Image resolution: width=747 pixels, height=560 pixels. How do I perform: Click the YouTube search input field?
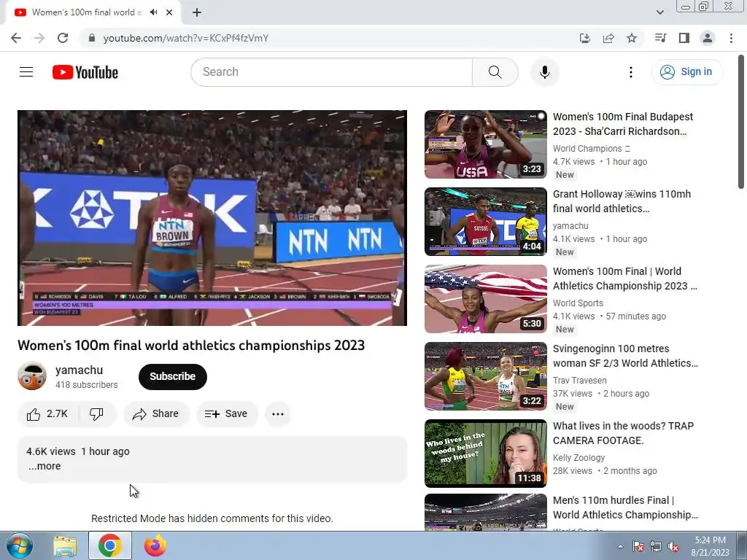pyautogui.click(x=331, y=72)
